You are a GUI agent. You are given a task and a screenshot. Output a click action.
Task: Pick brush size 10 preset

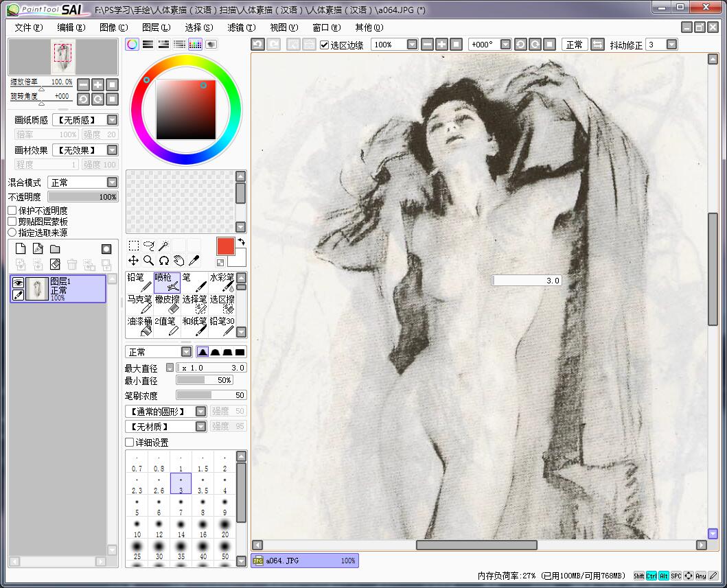tap(137, 528)
